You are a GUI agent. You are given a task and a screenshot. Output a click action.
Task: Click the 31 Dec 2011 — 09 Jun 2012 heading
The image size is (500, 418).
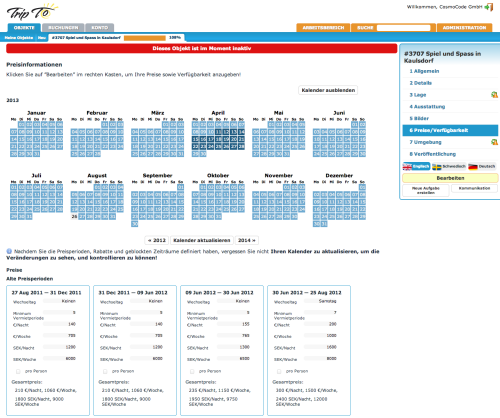133,293
